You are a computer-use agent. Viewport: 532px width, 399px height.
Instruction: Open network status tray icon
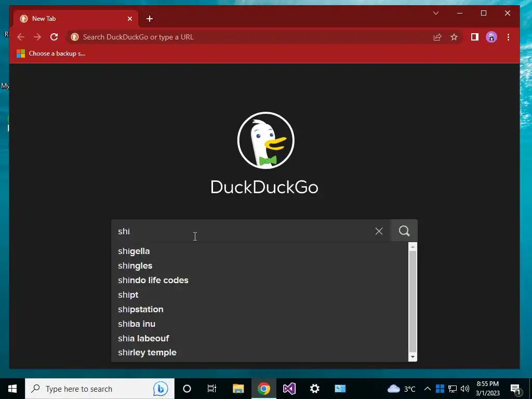(x=453, y=389)
